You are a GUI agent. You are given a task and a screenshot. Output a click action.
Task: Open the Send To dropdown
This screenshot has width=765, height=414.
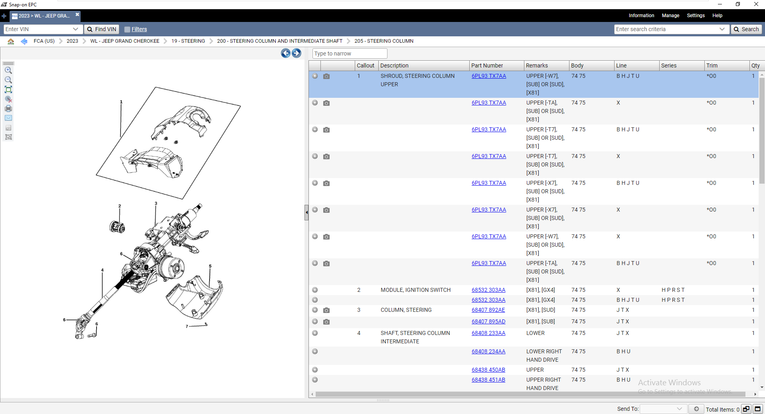pos(681,408)
